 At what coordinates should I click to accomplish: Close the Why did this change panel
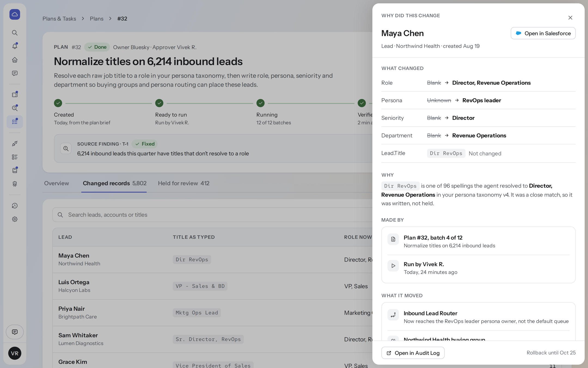(570, 18)
